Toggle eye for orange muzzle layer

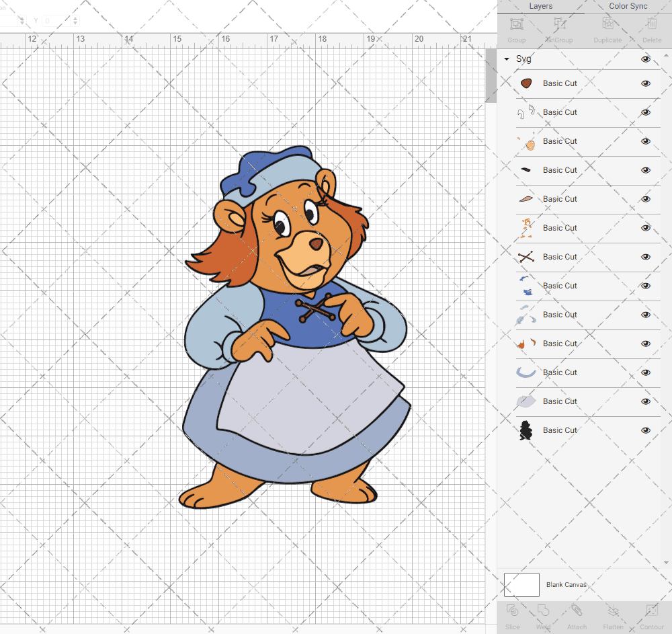pos(645,141)
